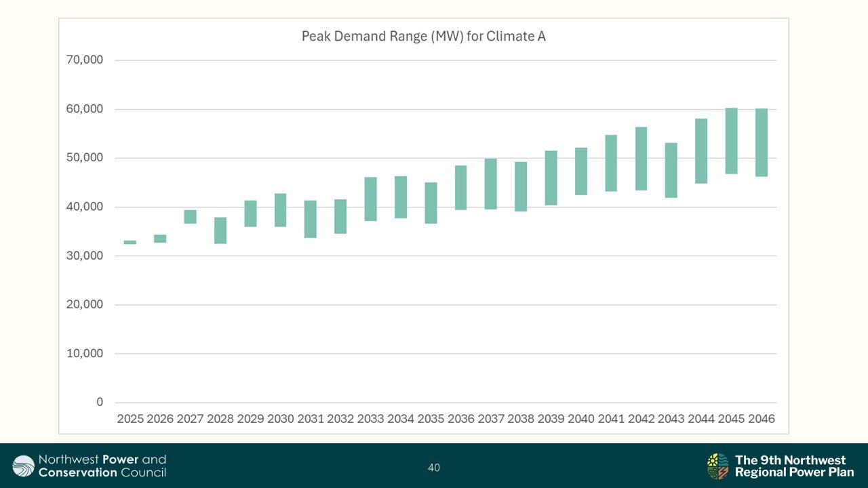Select the 2042 demand range bar
Screen dimensions: 868x488
641,159
